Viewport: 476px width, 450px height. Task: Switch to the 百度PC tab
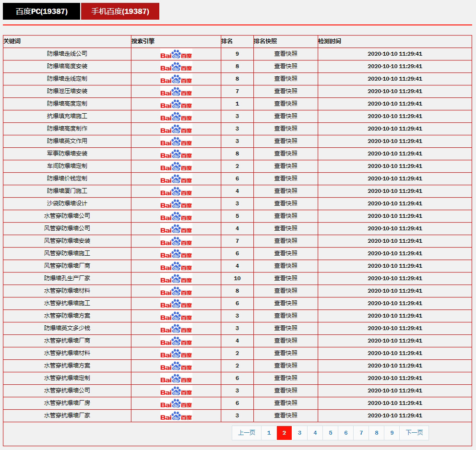(x=41, y=12)
